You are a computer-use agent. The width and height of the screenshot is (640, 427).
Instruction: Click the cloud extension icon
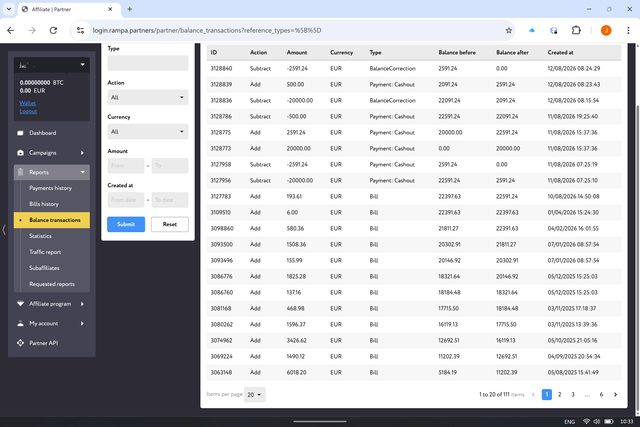(531, 30)
